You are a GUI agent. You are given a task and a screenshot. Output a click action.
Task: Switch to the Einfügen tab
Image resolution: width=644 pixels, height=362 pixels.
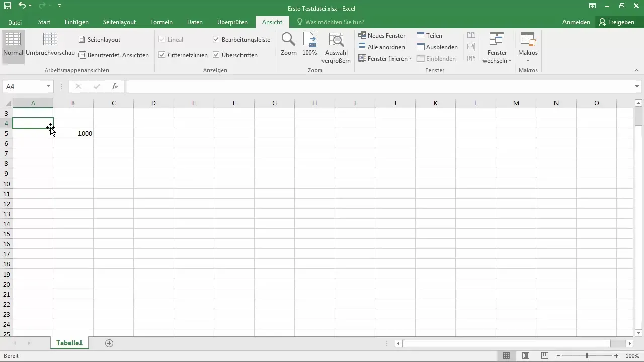(76, 22)
